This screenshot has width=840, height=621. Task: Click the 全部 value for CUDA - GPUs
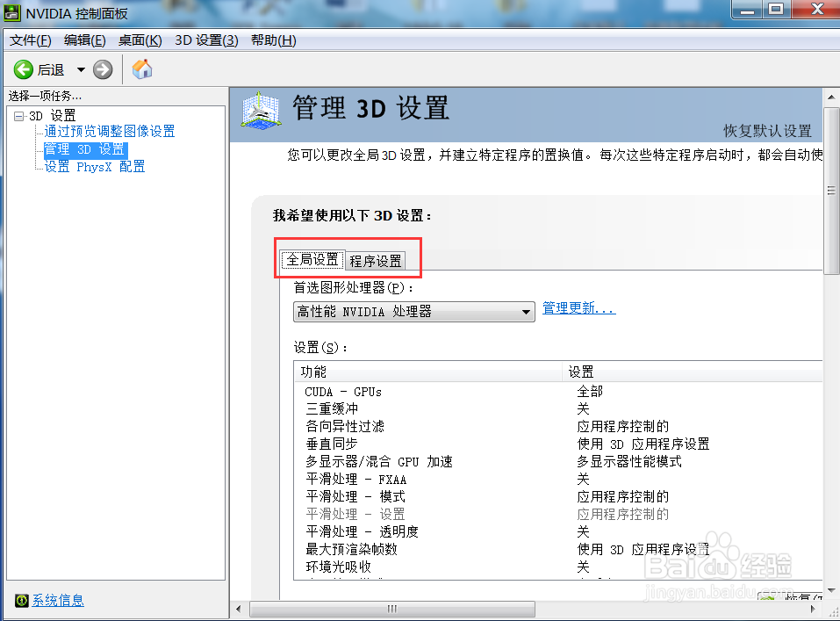click(590, 392)
